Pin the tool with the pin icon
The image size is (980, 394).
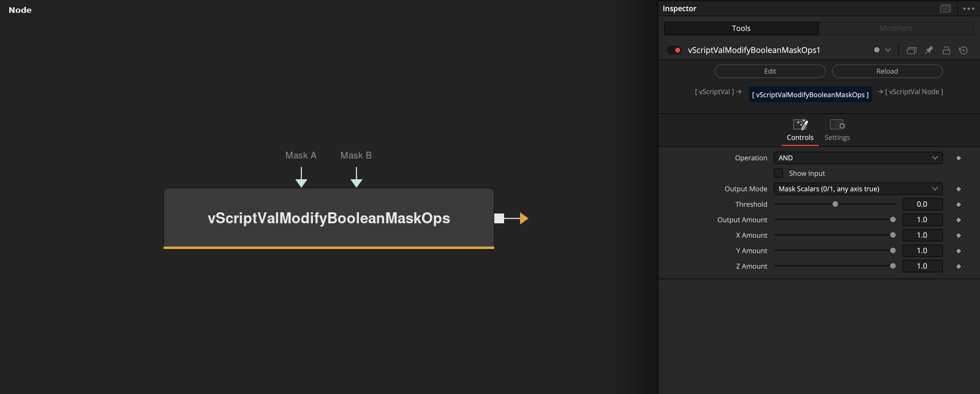[929, 50]
